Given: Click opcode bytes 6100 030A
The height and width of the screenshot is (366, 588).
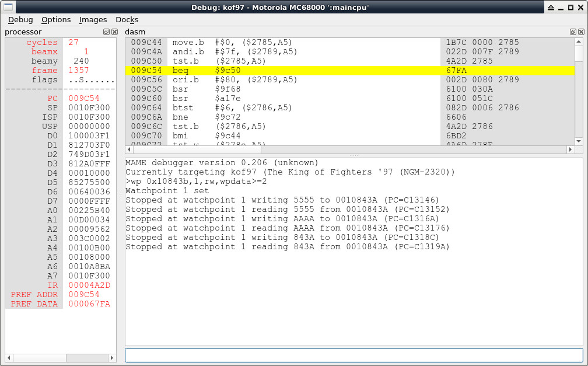Looking at the screenshot, I should [469, 89].
